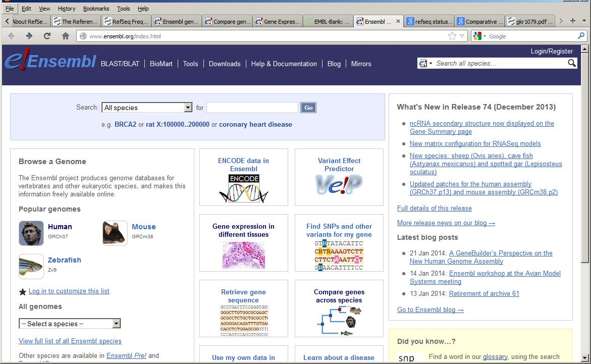Click the site icon in the address bar
The height and width of the screenshot is (364, 591).
(x=83, y=36)
